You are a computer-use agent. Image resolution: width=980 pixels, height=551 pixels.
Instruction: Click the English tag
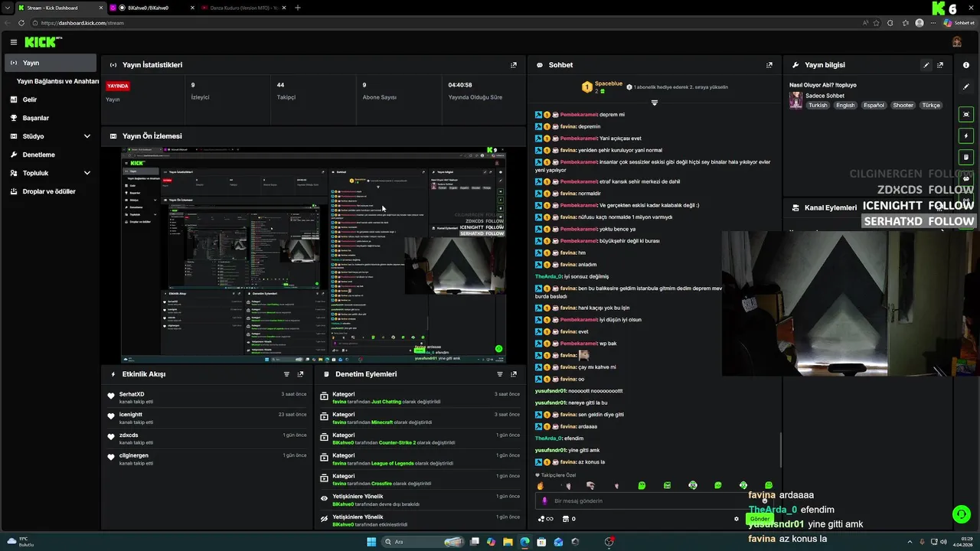pyautogui.click(x=845, y=105)
